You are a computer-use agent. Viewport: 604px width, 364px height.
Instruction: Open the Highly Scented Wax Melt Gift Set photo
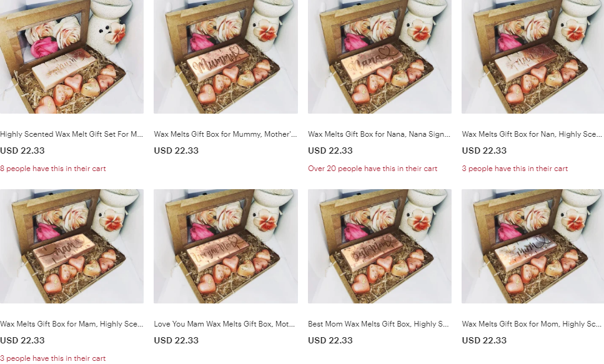72,57
